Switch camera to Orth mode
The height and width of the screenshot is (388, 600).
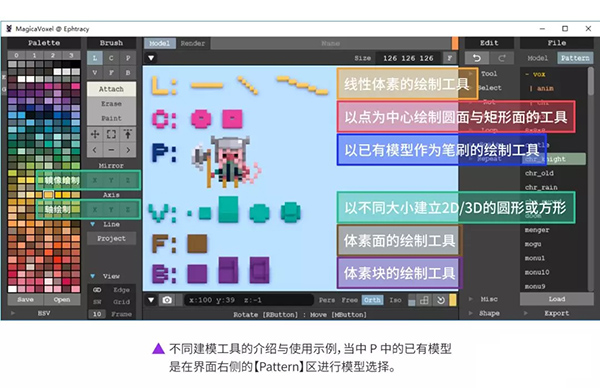tap(372, 300)
